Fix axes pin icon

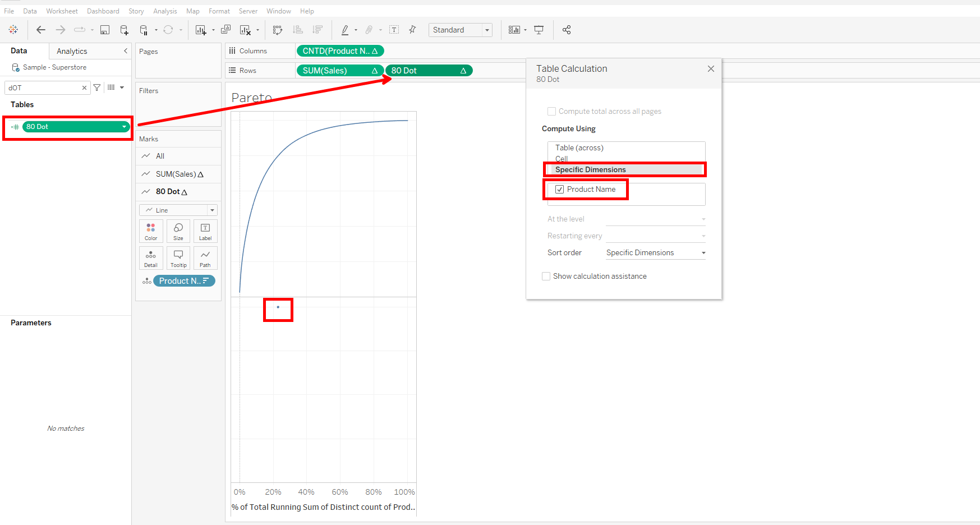pos(413,30)
